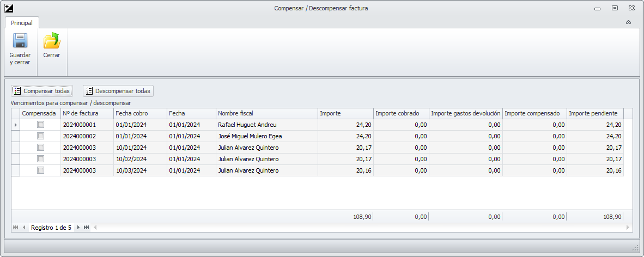
Task: Check Compensada for Rafael Huguet Andreu
Action: click(x=40, y=125)
